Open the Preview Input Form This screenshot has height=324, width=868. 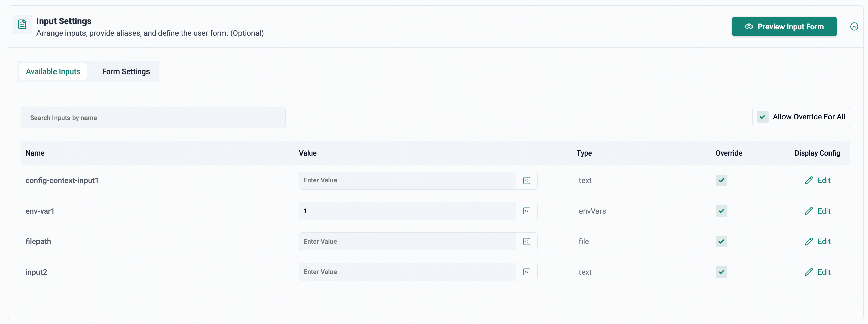click(x=784, y=27)
